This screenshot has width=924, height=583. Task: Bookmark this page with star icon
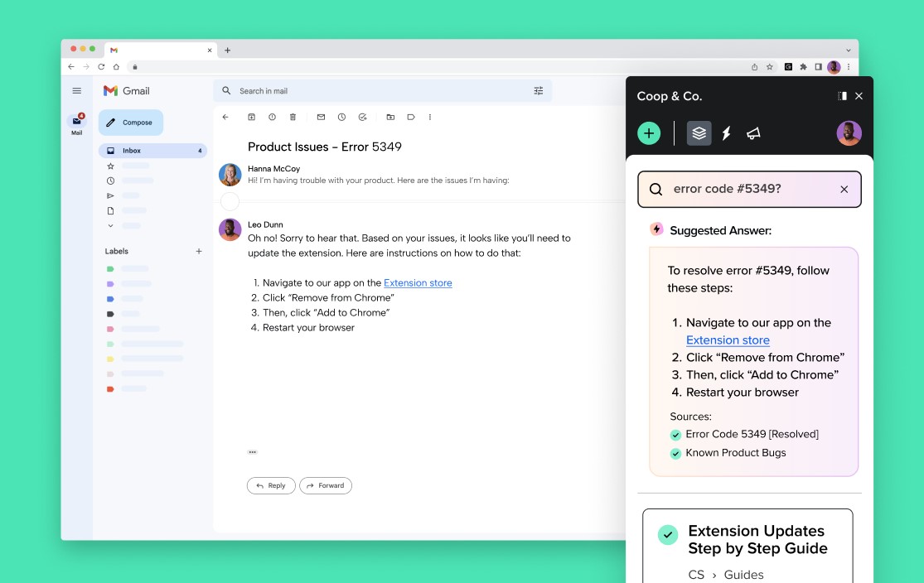(770, 66)
